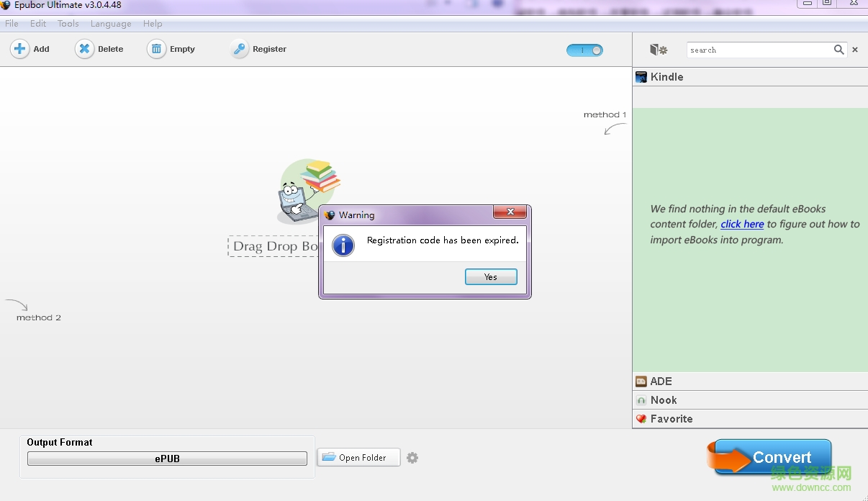This screenshot has width=868, height=501.
Task: Click the device settings icon above the search box
Action: (658, 49)
